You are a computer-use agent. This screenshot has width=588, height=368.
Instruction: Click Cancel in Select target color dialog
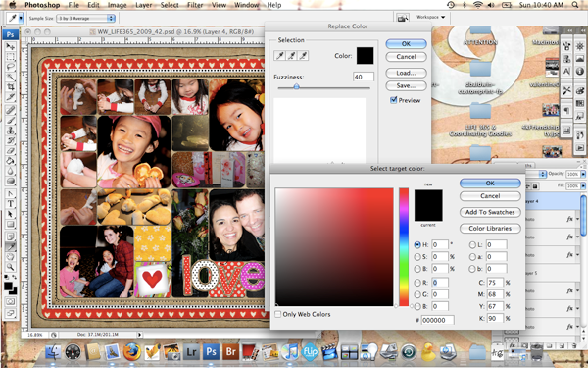coord(490,196)
